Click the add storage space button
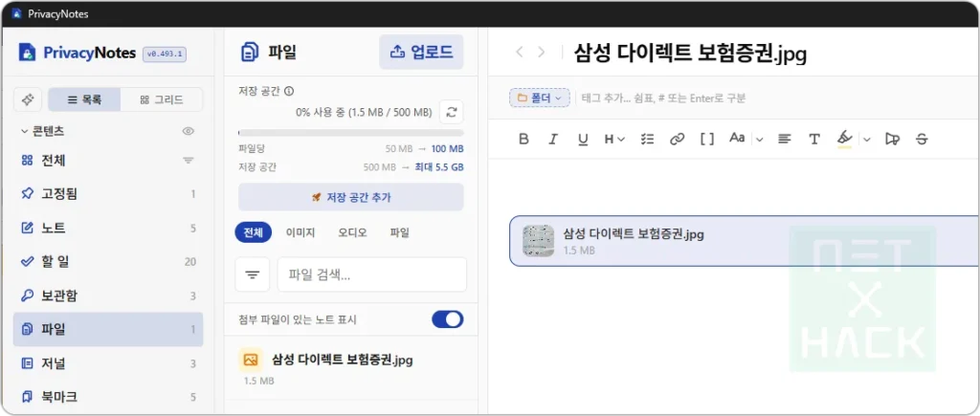 coord(350,197)
